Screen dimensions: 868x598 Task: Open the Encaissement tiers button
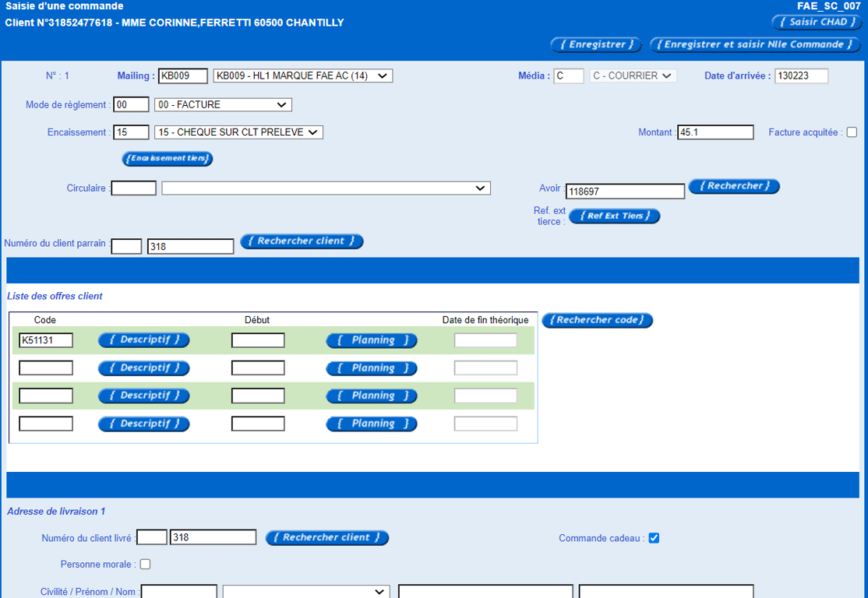[168, 159]
